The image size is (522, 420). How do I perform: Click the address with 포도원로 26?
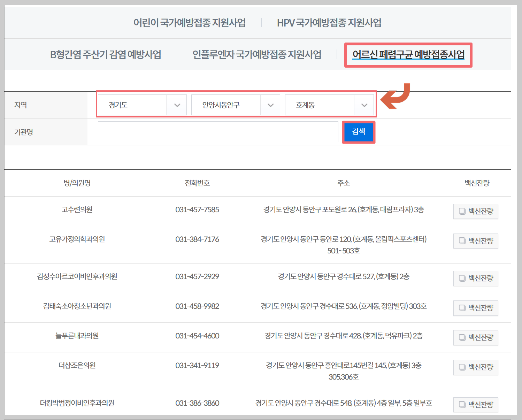[344, 209]
